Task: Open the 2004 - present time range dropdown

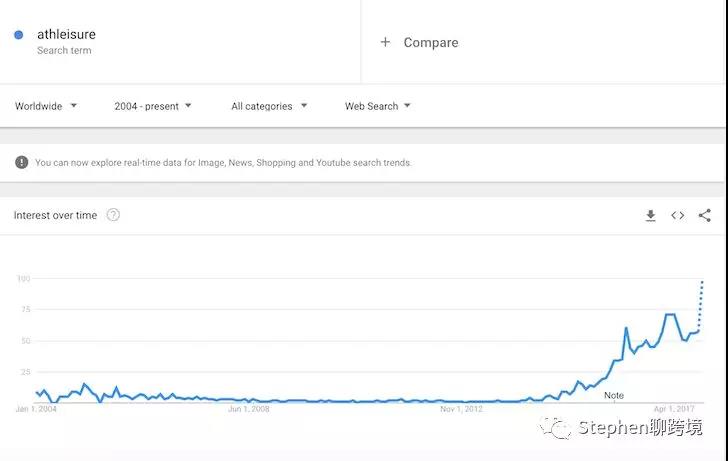Action: coord(153,106)
